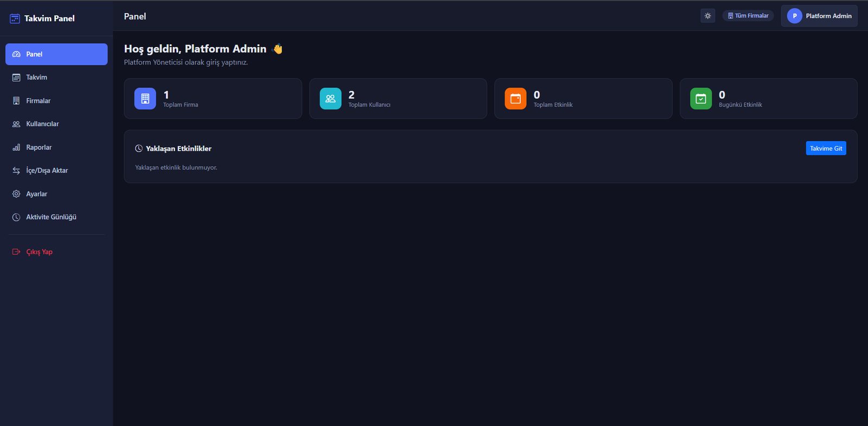This screenshot has width=868, height=426.
Task: Open the Tüm Firmalar company selector
Action: (x=748, y=16)
